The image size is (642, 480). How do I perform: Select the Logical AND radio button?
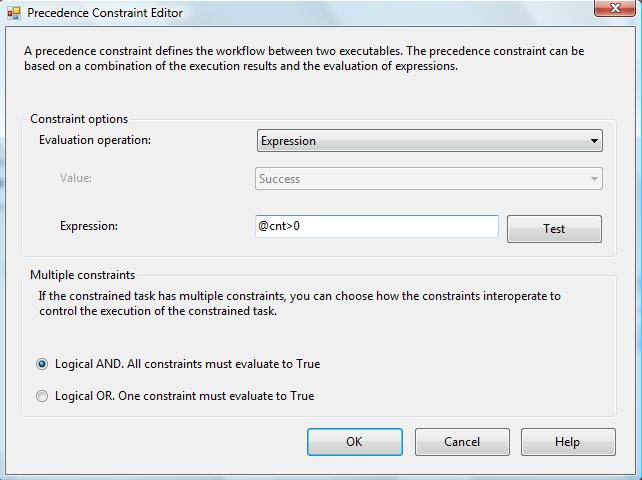tap(42, 364)
